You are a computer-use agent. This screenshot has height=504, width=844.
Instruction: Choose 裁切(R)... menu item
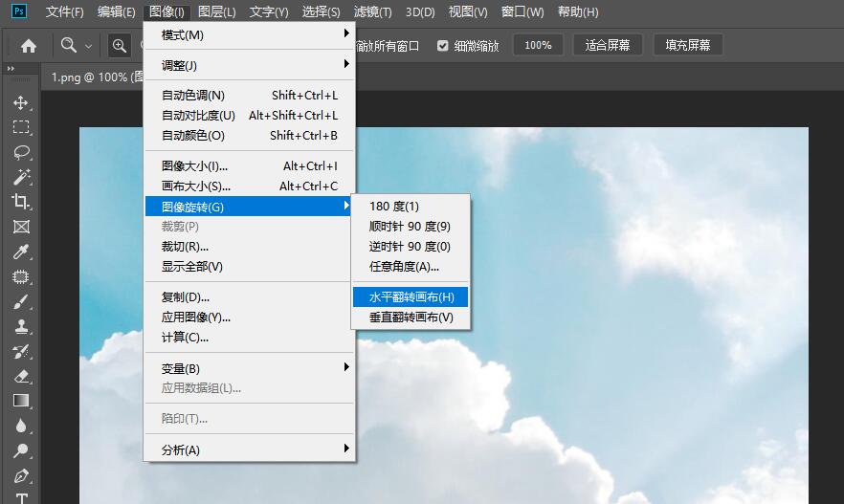pyautogui.click(x=250, y=247)
